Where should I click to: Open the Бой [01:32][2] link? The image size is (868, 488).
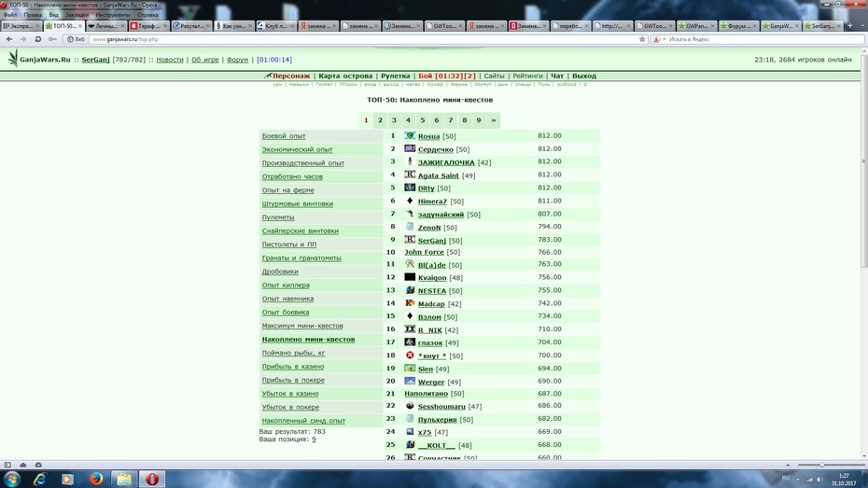point(447,76)
